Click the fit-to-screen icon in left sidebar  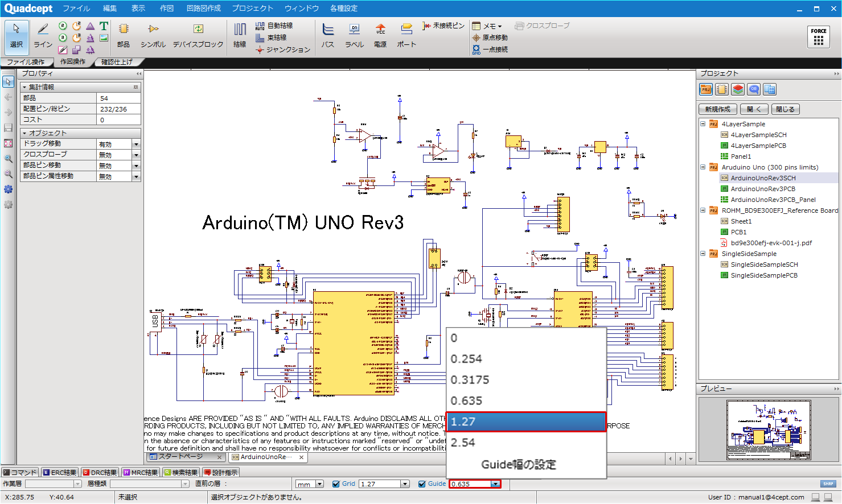[8, 143]
